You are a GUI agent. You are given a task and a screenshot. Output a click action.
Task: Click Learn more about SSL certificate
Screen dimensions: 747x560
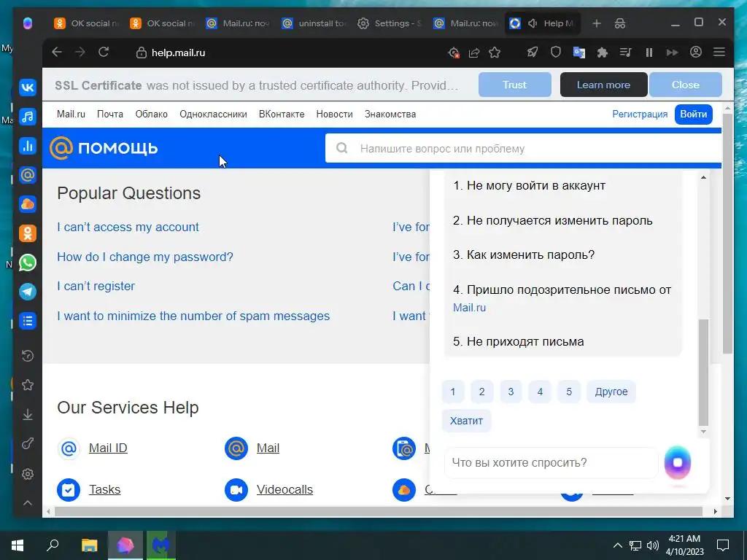pyautogui.click(x=603, y=85)
